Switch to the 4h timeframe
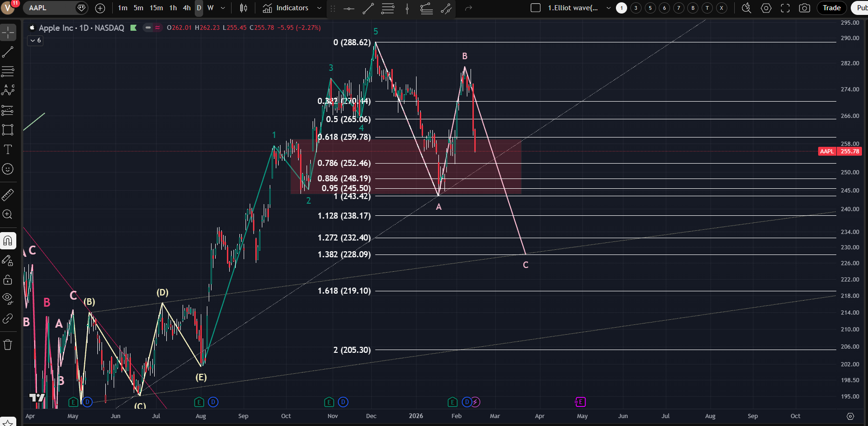This screenshot has width=868, height=426. pyautogui.click(x=186, y=8)
